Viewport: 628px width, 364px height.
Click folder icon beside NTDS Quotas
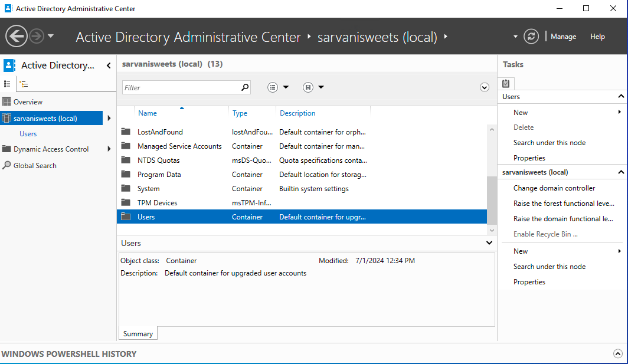(x=126, y=160)
